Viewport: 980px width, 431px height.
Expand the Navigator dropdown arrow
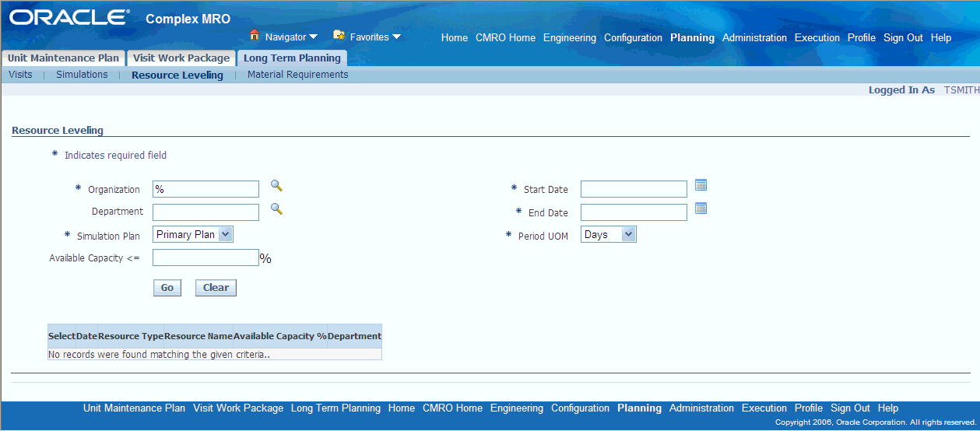[313, 37]
